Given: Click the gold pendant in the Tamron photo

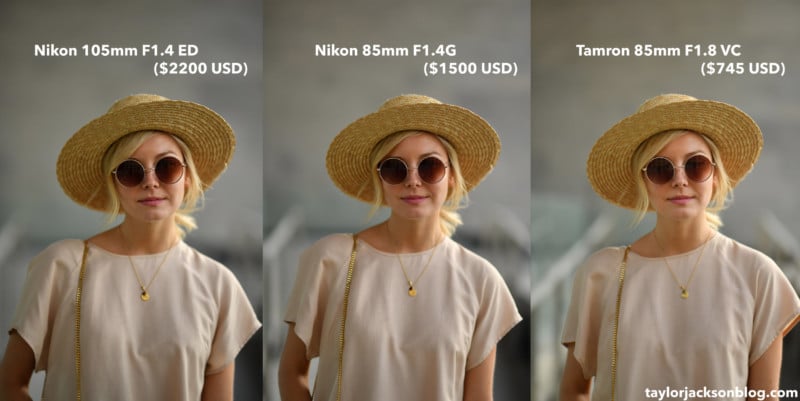Looking at the screenshot, I should 684,293.
